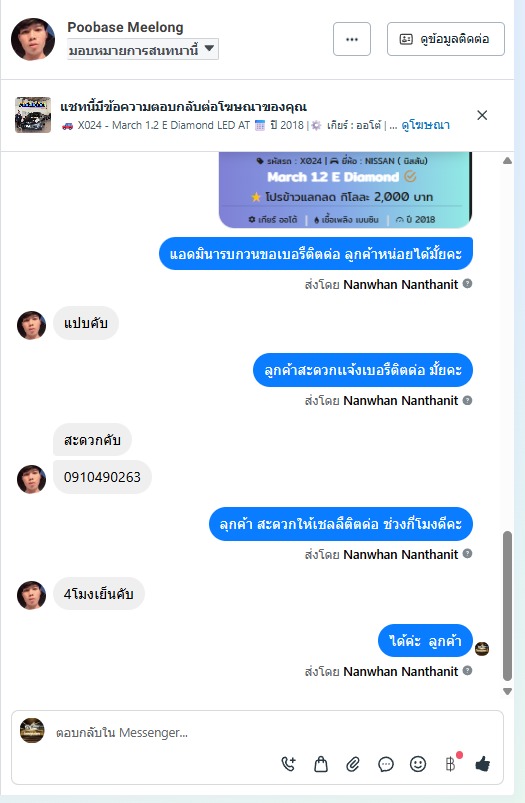Screen dimensions: 525x803
Task: Open the three-dots more options button
Action: (352, 39)
